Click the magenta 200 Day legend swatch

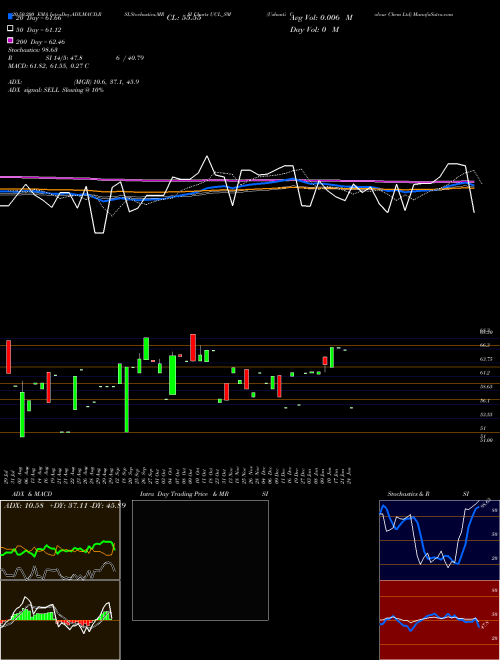click(10, 41)
